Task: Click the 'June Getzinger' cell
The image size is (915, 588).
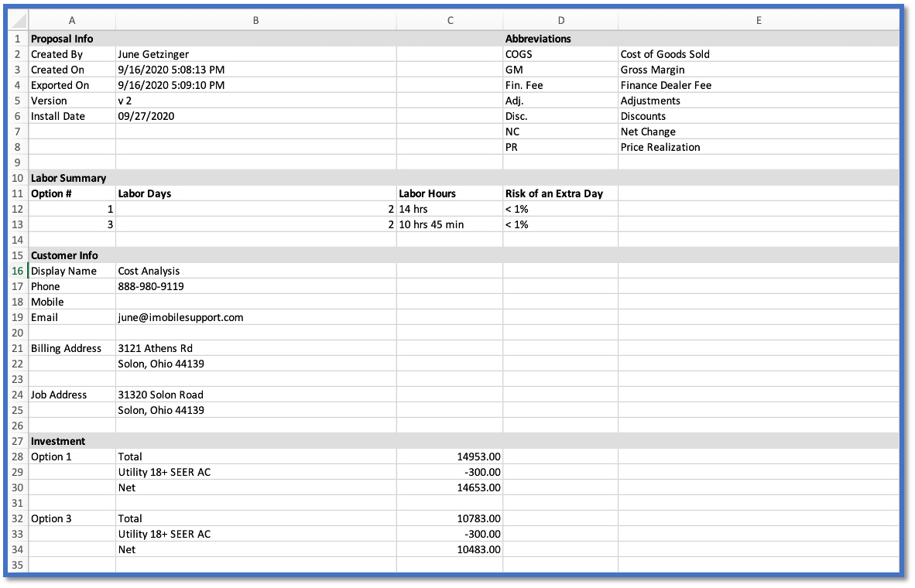Action: coord(255,54)
